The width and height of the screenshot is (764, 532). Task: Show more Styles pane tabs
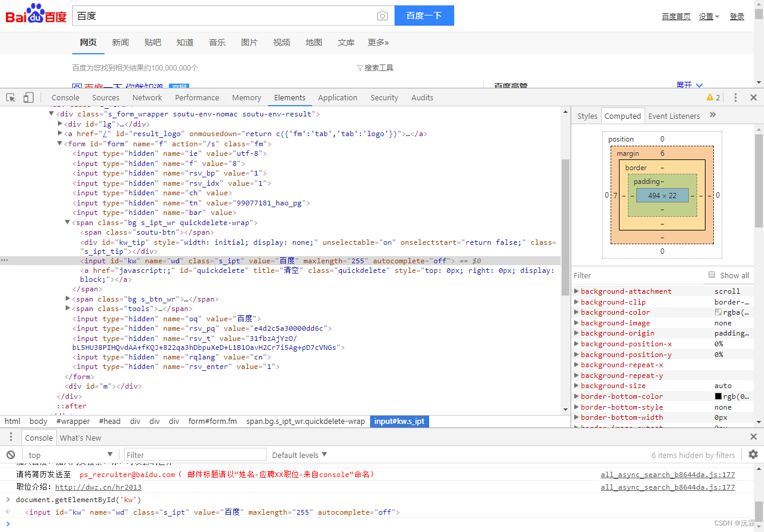click(712, 115)
